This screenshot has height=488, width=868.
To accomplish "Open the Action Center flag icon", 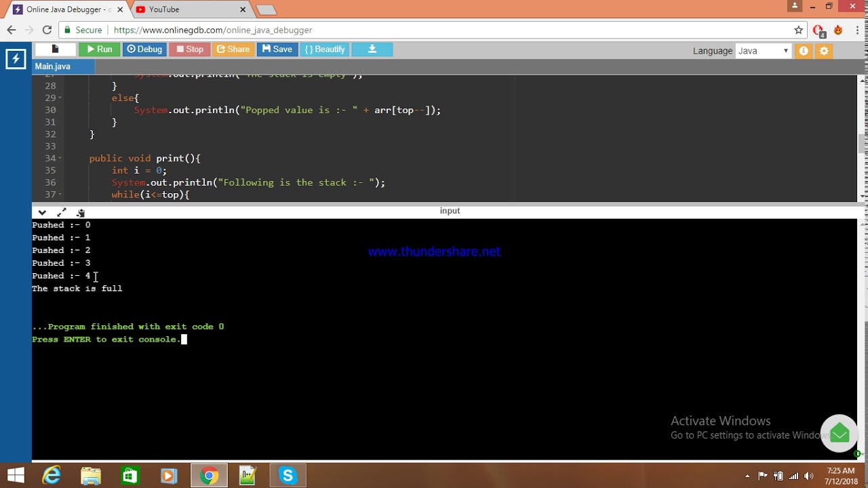I will pyautogui.click(x=763, y=476).
